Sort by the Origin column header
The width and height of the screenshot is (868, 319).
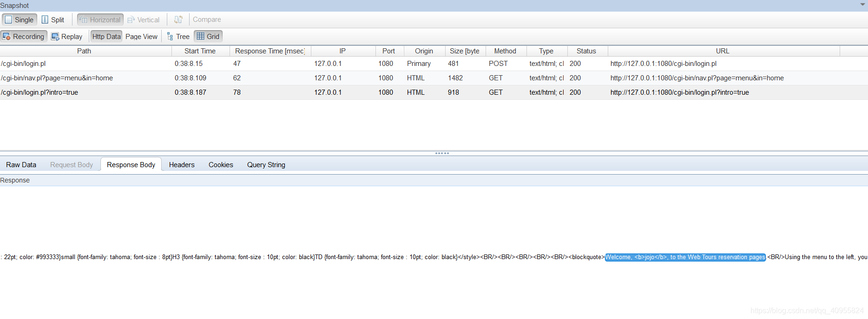424,51
